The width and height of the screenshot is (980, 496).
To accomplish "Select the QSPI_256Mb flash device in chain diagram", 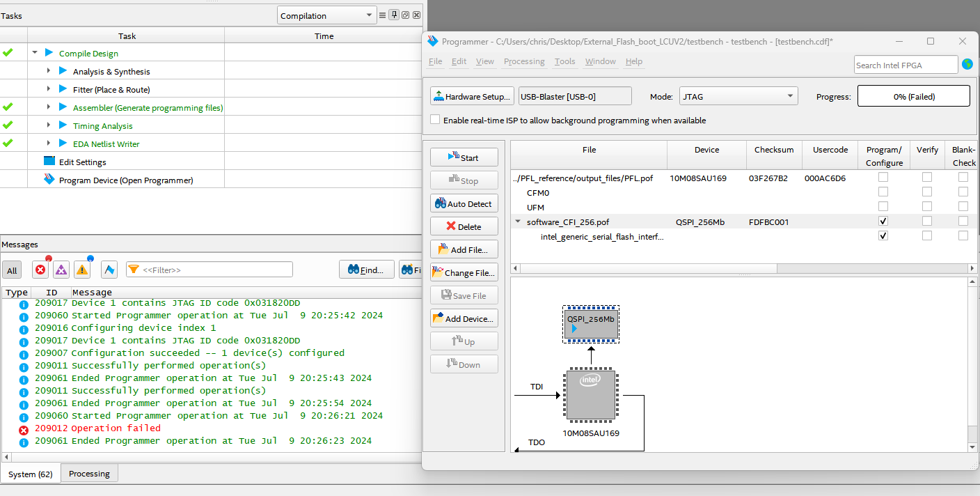I will coord(591,324).
